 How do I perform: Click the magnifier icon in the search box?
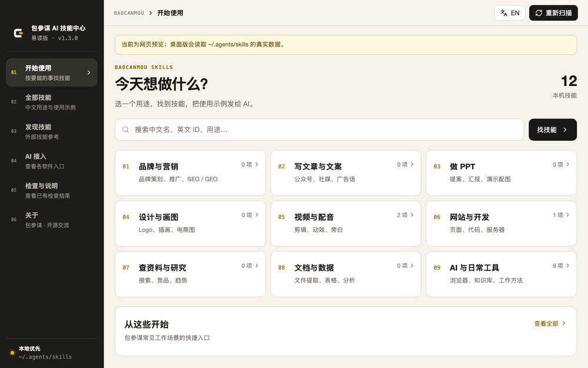tap(126, 130)
